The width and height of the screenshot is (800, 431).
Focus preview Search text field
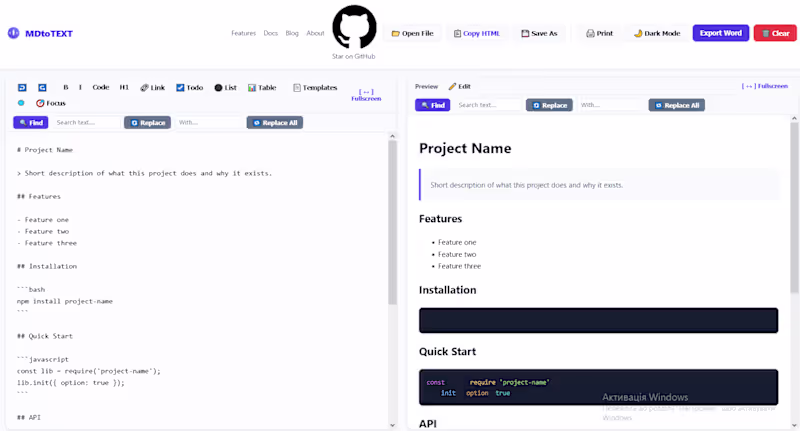488,105
